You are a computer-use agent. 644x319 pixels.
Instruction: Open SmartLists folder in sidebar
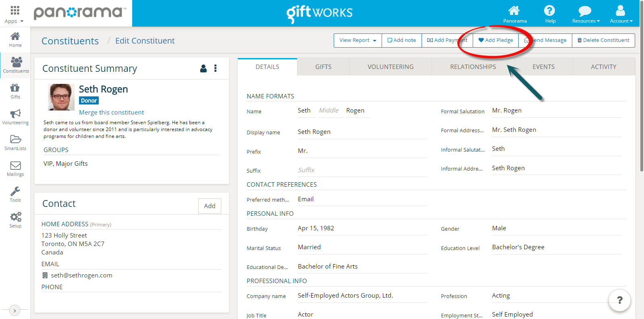(x=15, y=143)
